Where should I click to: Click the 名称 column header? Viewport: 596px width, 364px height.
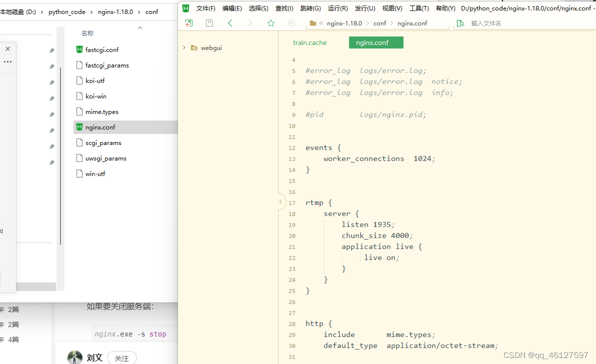click(87, 33)
